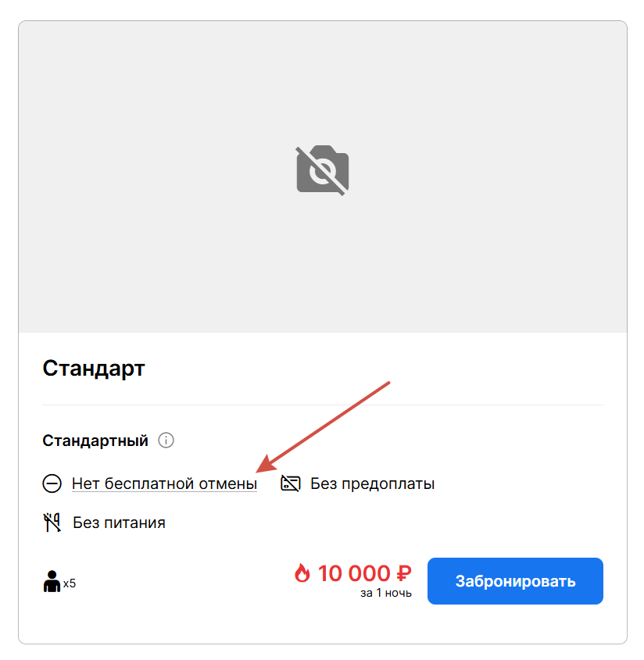This screenshot has height=660, width=644.
Task: Click the crossed-out card prepayment icon
Action: pos(291,483)
